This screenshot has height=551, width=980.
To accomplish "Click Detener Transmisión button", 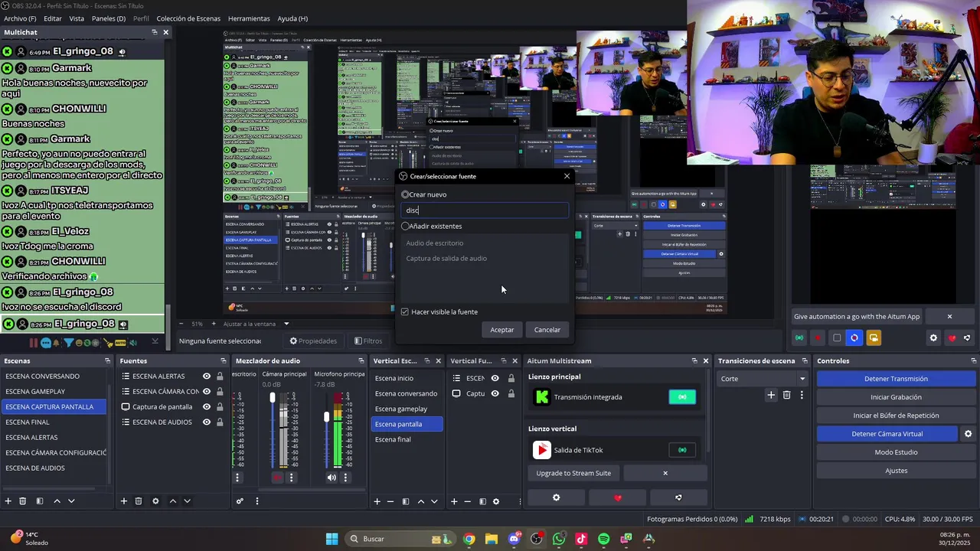I will click(896, 379).
